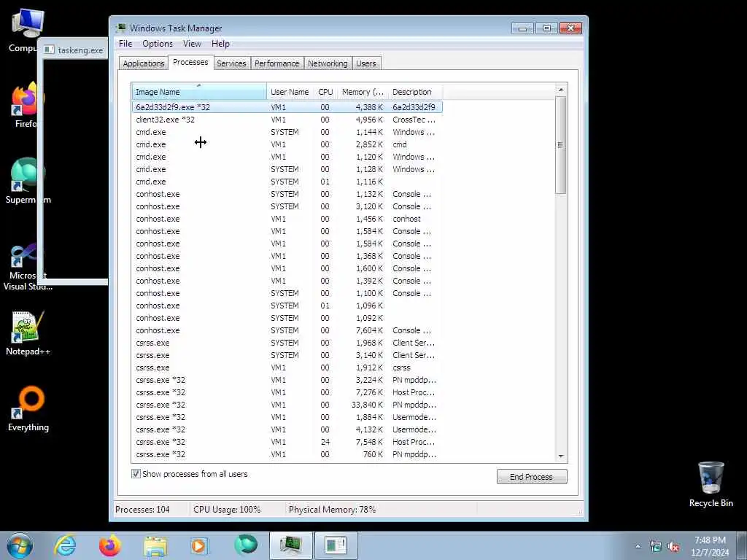747x560 pixels.
Task: Select conhost.exe using 1,096 K
Action: (x=287, y=306)
